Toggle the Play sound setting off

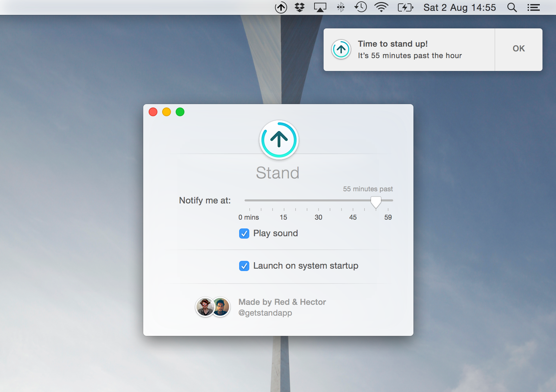click(244, 234)
